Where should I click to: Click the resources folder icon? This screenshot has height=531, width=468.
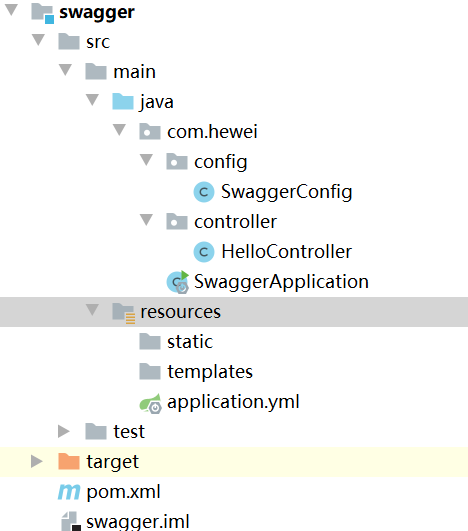124,313
